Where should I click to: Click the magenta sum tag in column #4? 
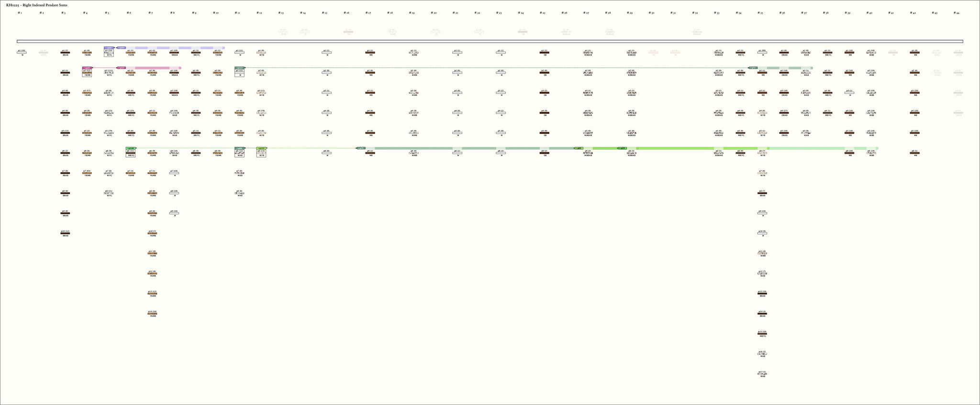click(87, 68)
